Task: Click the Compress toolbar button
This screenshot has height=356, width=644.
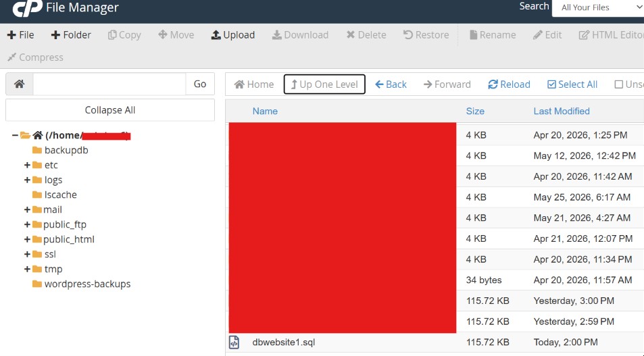Action: (35, 57)
